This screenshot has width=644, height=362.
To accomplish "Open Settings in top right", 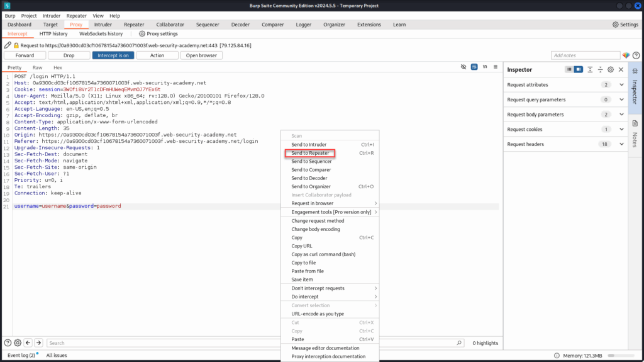I will (x=625, y=25).
